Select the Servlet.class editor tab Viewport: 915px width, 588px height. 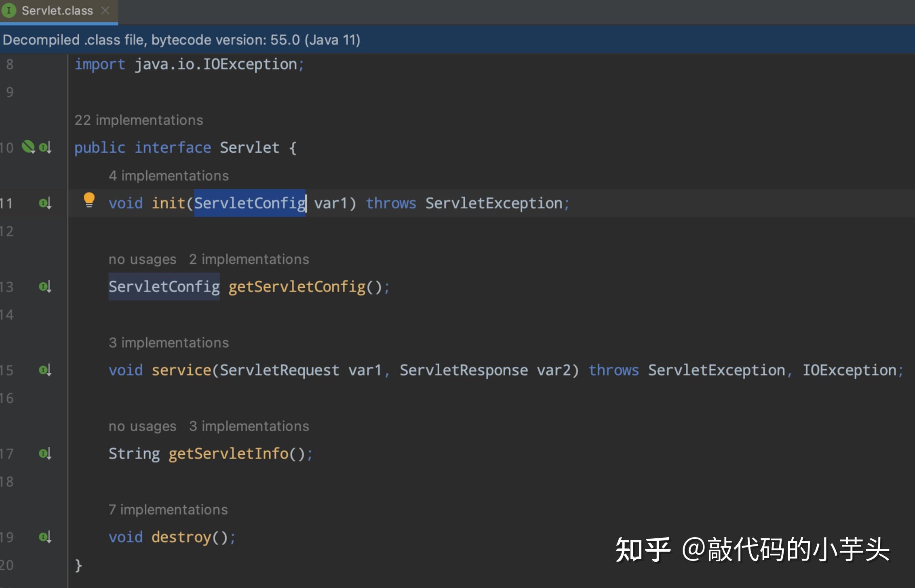coord(59,11)
